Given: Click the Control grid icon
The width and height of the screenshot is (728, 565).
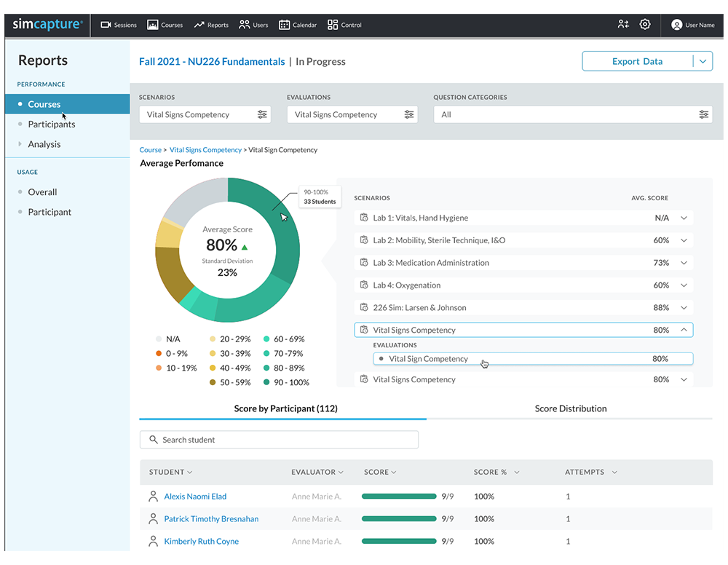Looking at the screenshot, I should pos(331,24).
